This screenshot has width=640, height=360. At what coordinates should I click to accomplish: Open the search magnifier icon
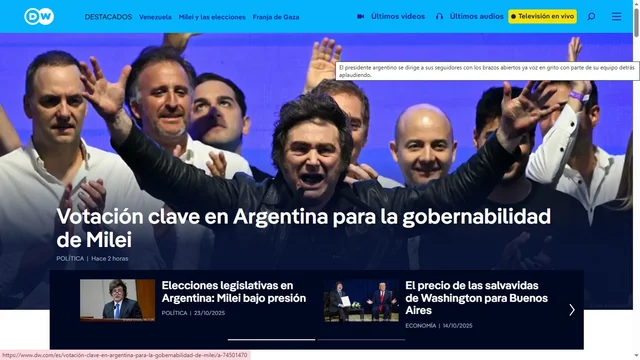[591, 17]
